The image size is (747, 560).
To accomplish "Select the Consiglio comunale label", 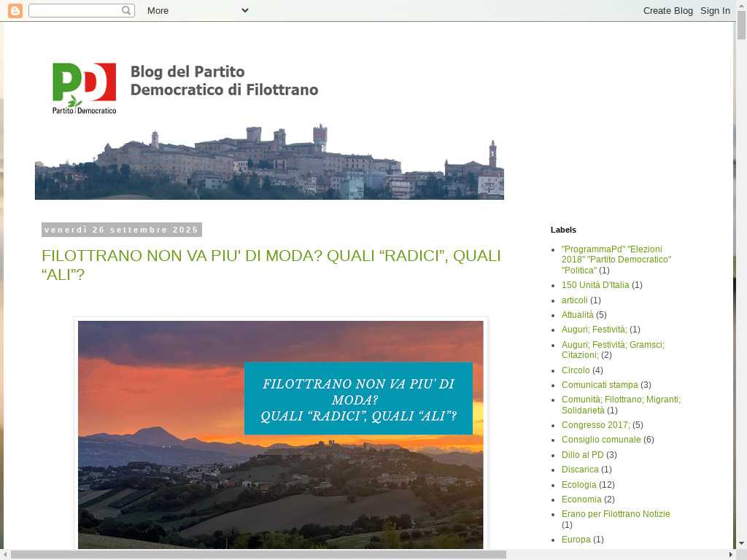I will [x=601, y=440].
